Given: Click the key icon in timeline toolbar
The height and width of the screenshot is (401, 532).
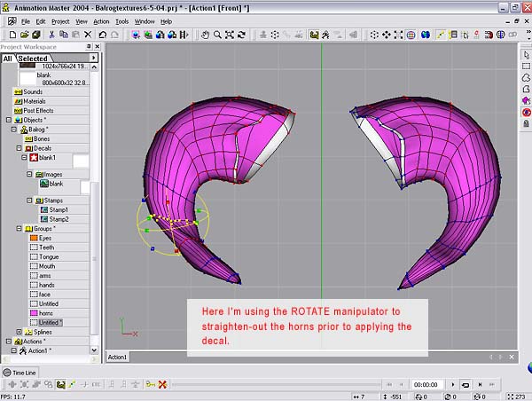Looking at the screenshot, I should coord(150,384).
